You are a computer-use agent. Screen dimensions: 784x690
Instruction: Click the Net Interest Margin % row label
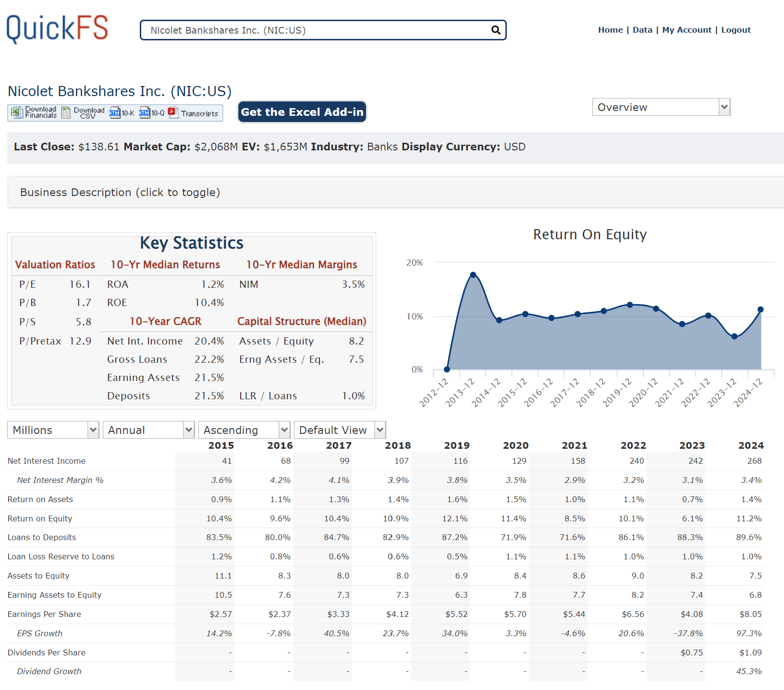point(60,480)
